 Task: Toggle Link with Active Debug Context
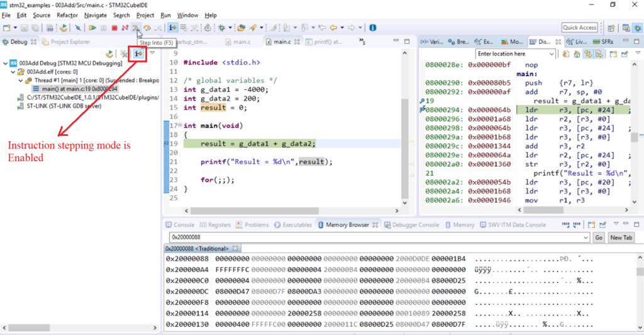click(x=588, y=54)
